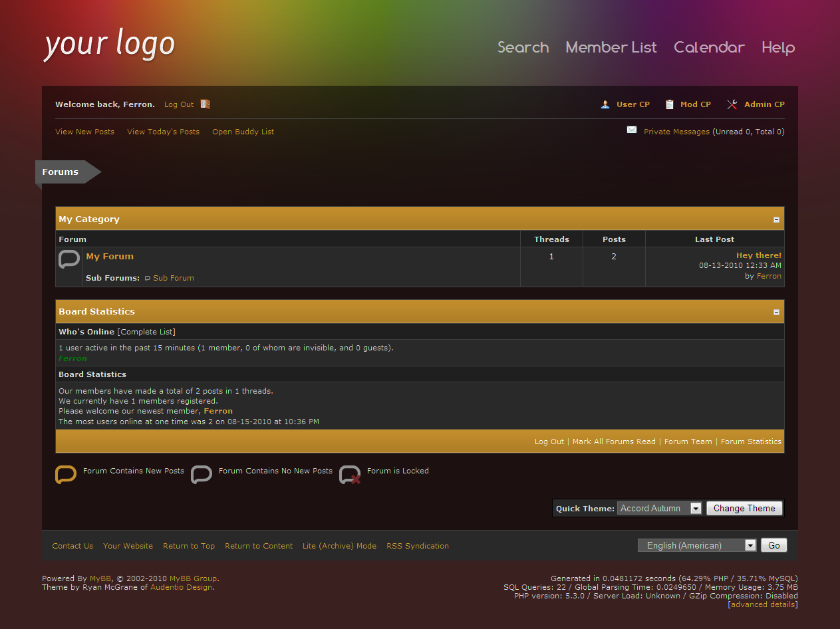Click the Forum is Locked legend icon

click(x=350, y=475)
